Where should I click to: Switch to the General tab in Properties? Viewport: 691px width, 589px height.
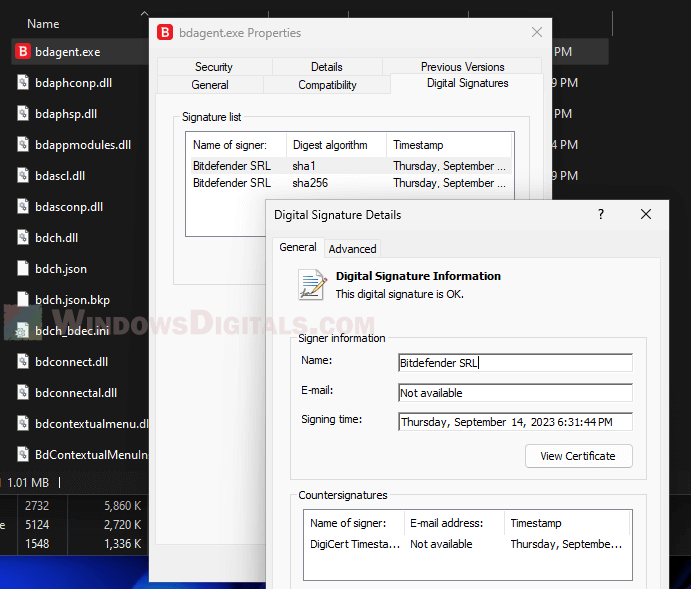click(210, 85)
